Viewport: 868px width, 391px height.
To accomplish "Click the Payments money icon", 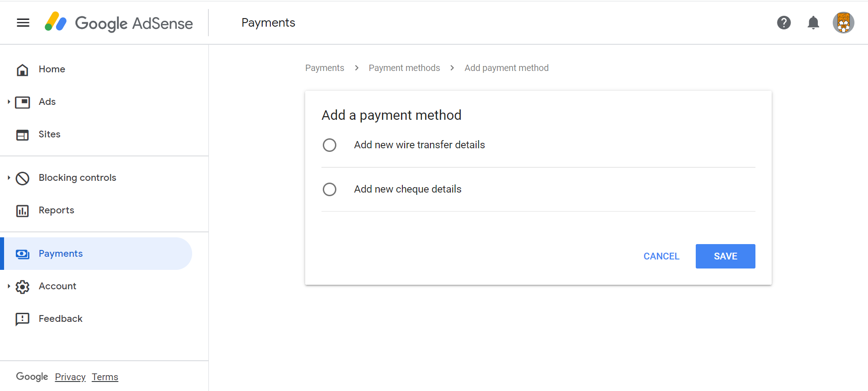I will pyautogui.click(x=23, y=254).
